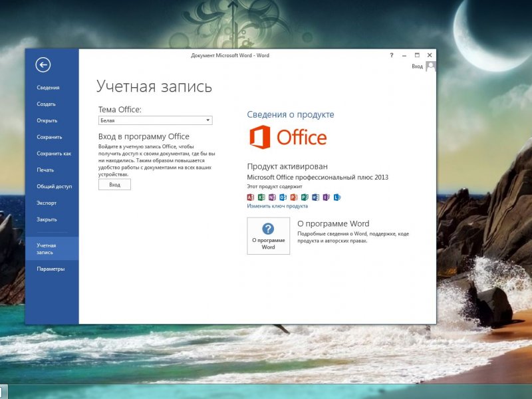Open Word help question mark icon
Image resolution: width=532 pixels, height=399 pixels.
(392, 55)
